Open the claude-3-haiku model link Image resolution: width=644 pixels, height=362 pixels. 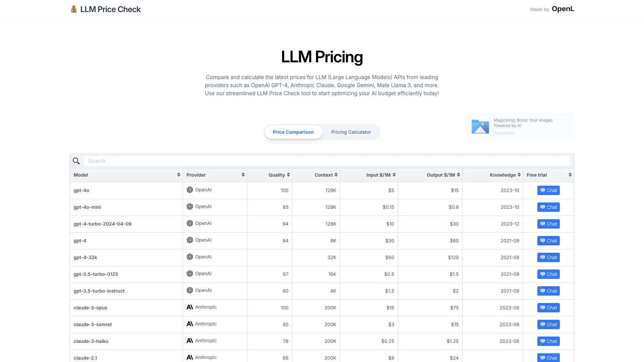pyautogui.click(x=91, y=341)
